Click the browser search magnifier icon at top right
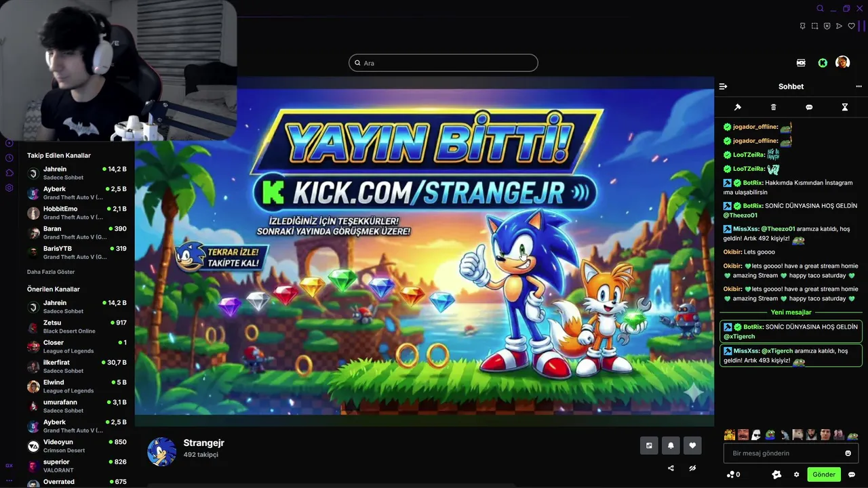Viewport: 868px width, 488px height. 820,9
